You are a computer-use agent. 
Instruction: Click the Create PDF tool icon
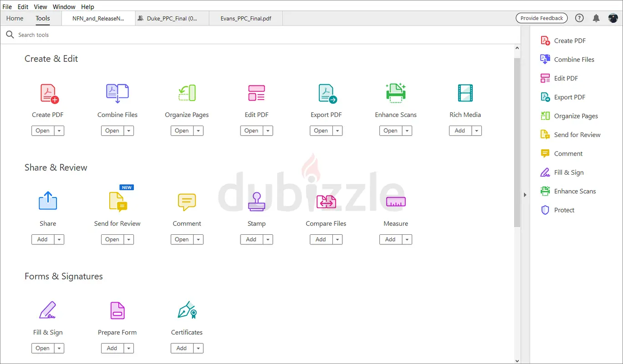coord(49,93)
